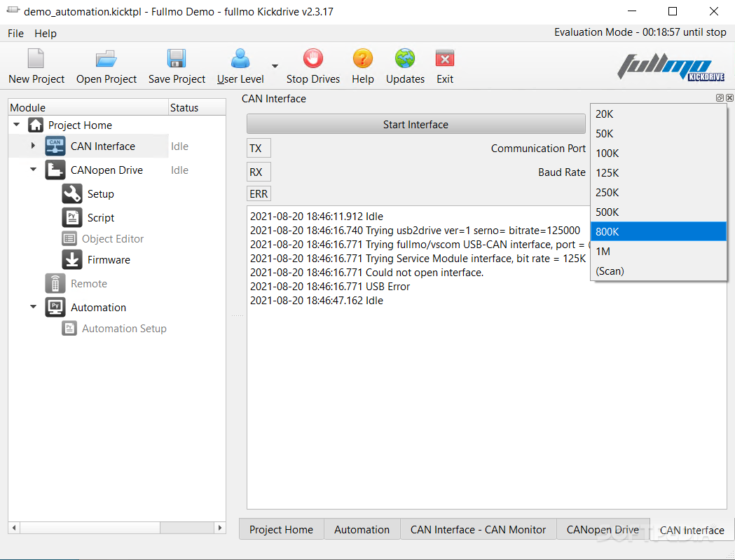Screen dimensions: 735x560
Task: Collapse the CANopen Drive tree node
Action: click(x=33, y=170)
